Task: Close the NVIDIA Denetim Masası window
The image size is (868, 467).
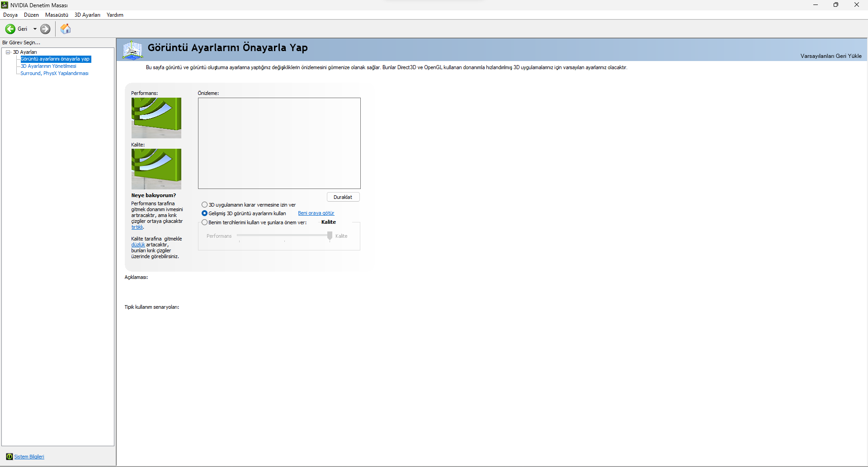Action: coord(857,5)
